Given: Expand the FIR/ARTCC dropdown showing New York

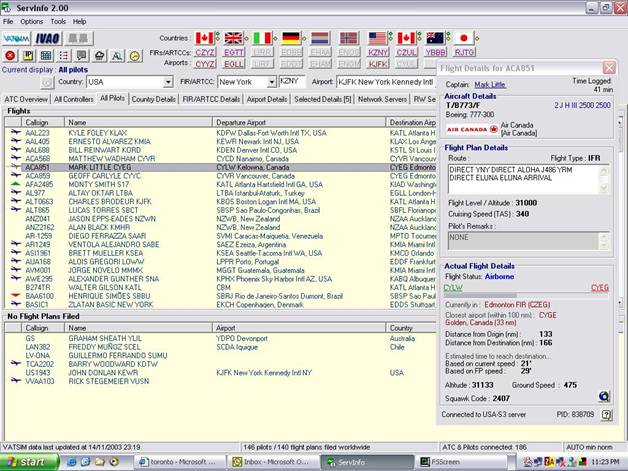Looking at the screenshot, I should (x=270, y=82).
